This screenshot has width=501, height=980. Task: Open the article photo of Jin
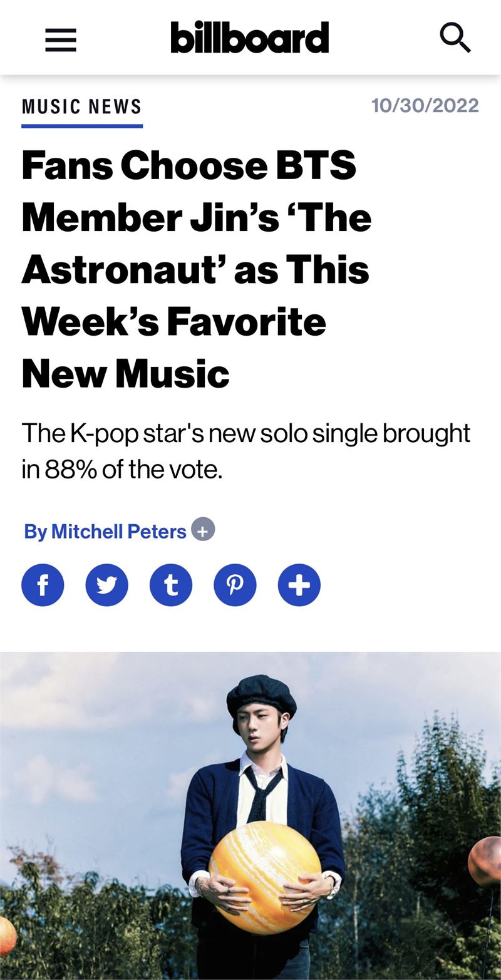tap(250, 816)
